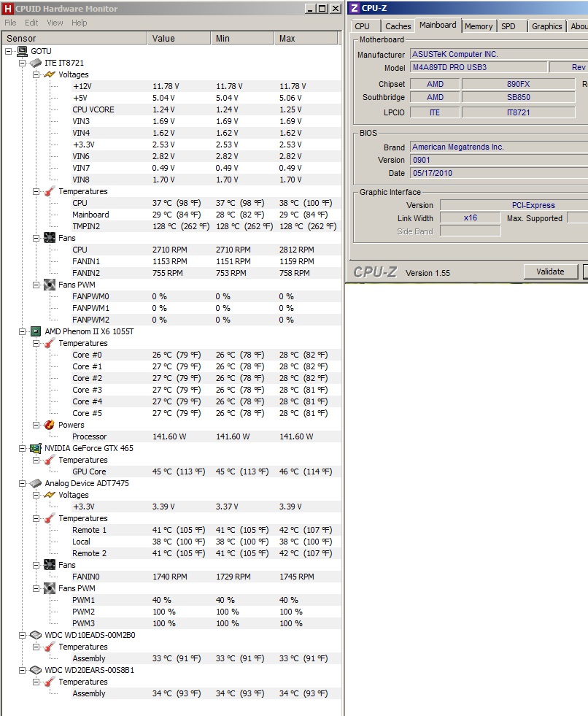Click the Voltages icon under Analog Device ADT7475

[50, 495]
